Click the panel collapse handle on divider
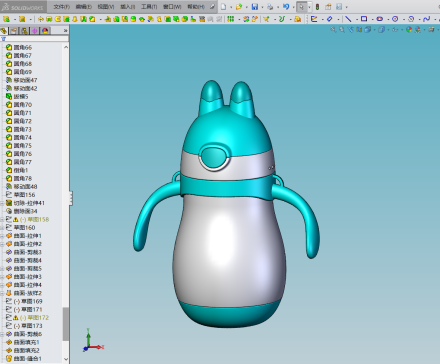The height and width of the screenshot is (364, 440). pos(71,198)
